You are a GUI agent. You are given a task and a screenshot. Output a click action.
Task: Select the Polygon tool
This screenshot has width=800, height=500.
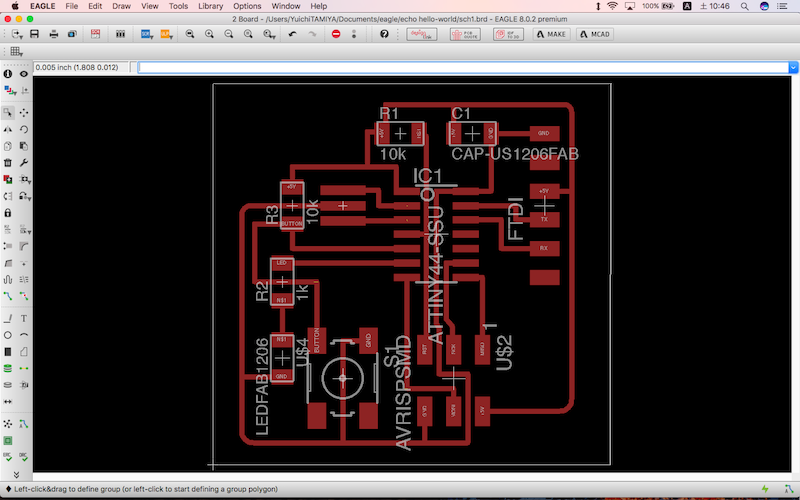[x=23, y=352]
